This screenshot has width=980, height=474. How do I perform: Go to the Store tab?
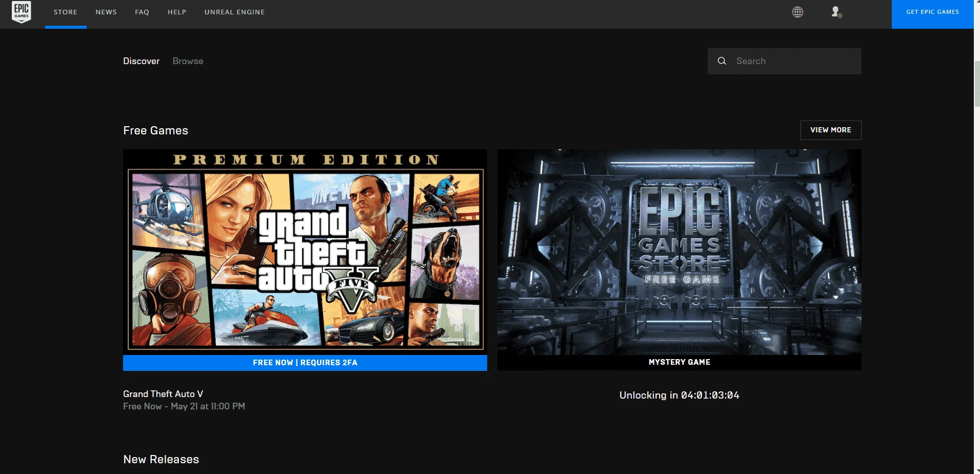click(x=66, y=12)
